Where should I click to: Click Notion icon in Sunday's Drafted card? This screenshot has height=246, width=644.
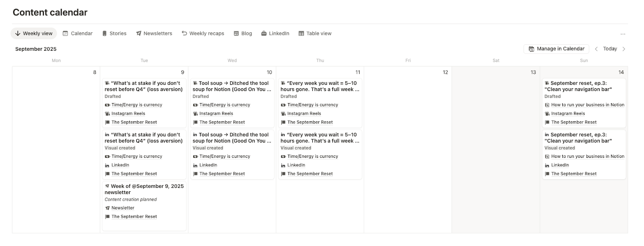click(547, 105)
